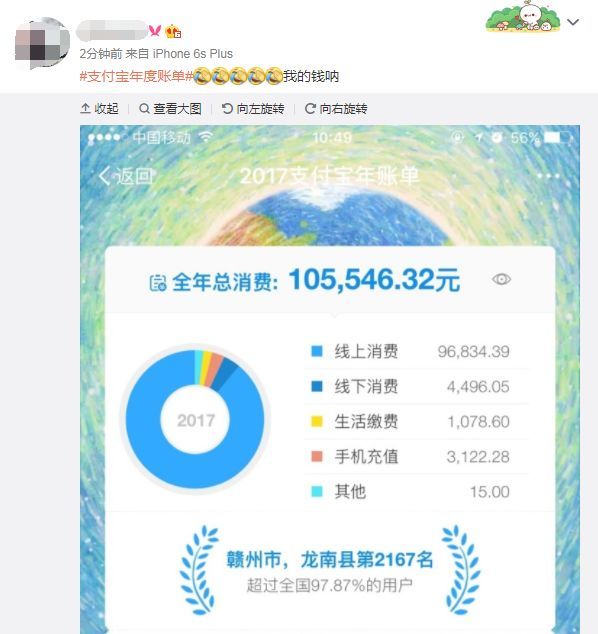Viewport: 598px width, 634px height.
Task: Click the 收起 collapse image button
Action: click(99, 108)
